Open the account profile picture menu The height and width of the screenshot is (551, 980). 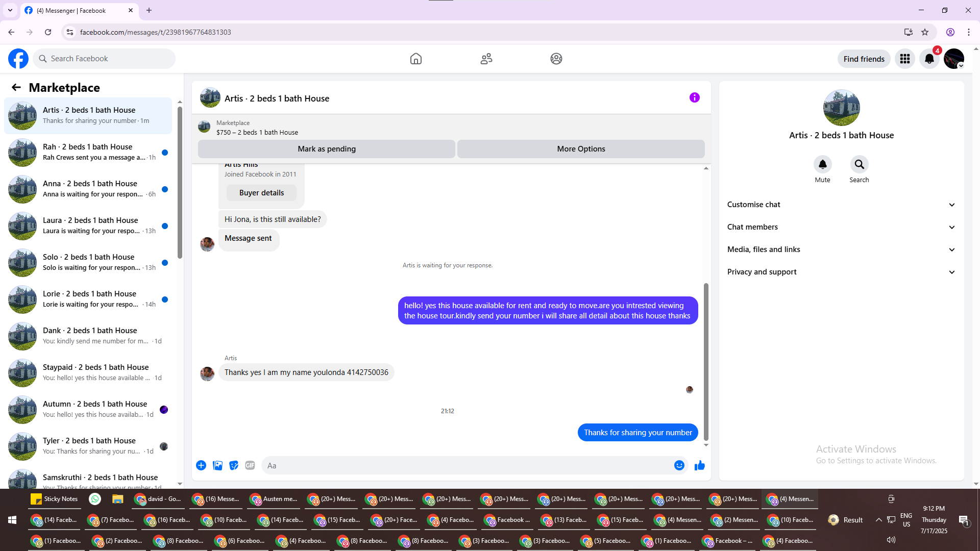click(x=954, y=59)
